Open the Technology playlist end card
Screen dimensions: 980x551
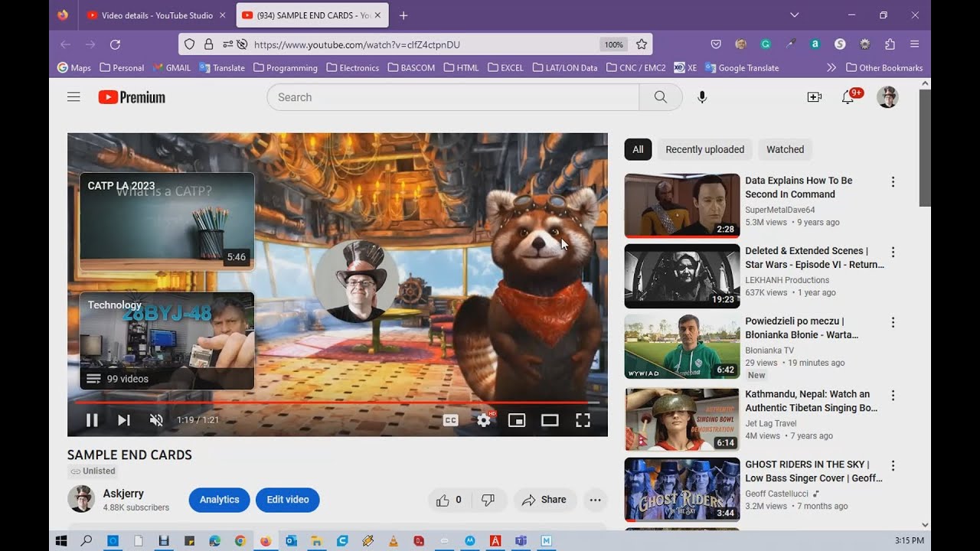pyautogui.click(x=167, y=341)
